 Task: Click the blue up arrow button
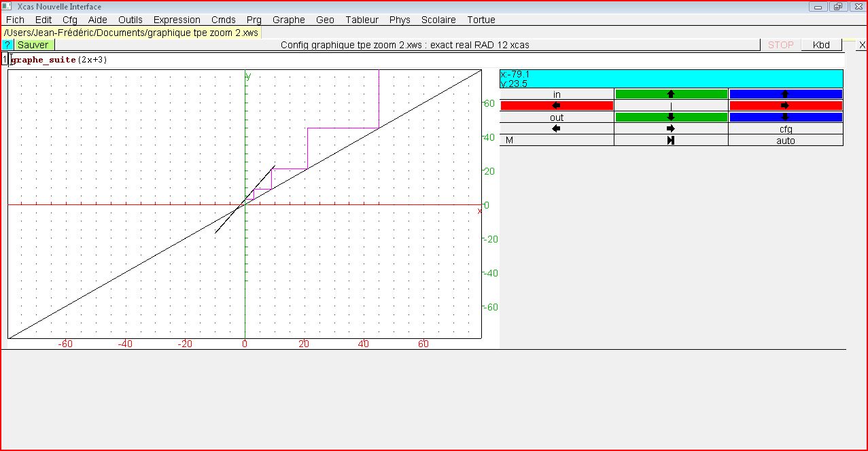tap(786, 94)
